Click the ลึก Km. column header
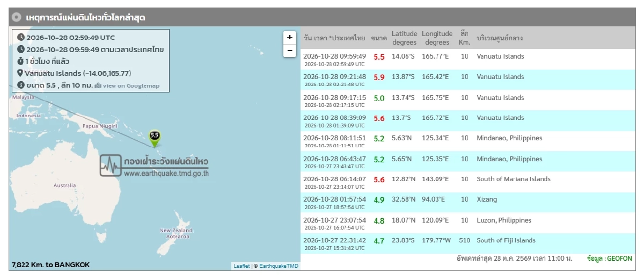The image size is (644, 279). pyautogui.click(x=464, y=38)
